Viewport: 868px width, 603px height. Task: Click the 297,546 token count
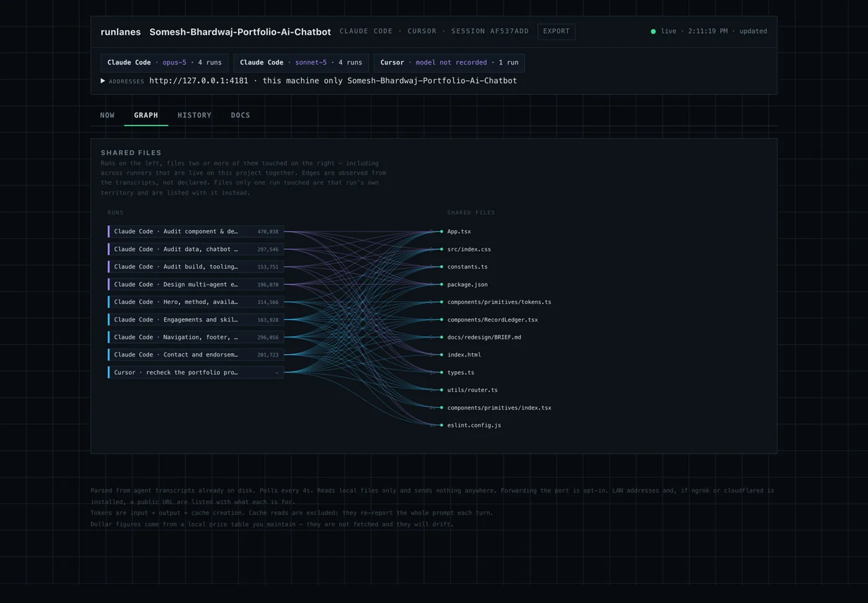point(268,249)
